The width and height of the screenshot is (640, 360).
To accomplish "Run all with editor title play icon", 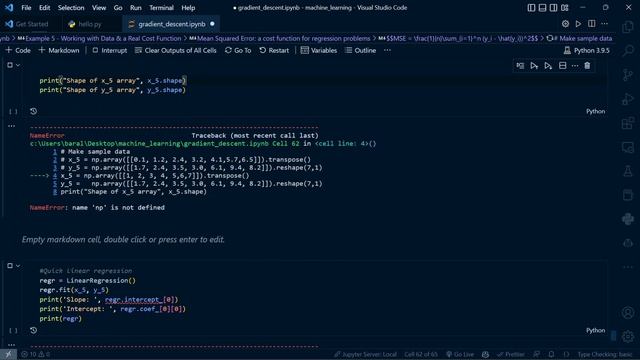I will coord(578,24).
